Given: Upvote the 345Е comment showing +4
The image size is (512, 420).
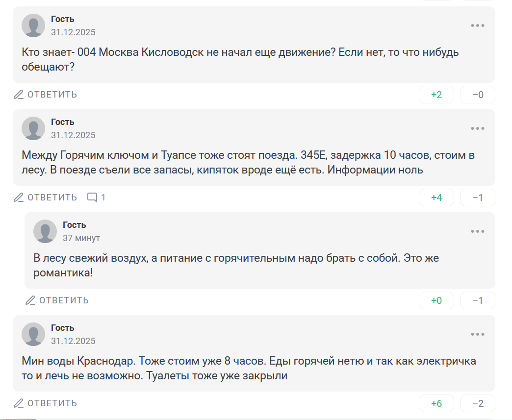Looking at the screenshot, I should coord(436,198).
